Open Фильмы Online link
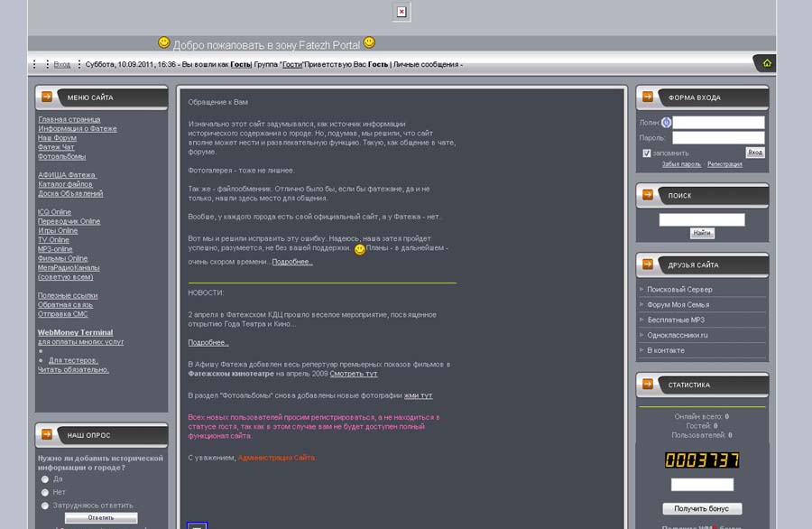 pos(62,258)
